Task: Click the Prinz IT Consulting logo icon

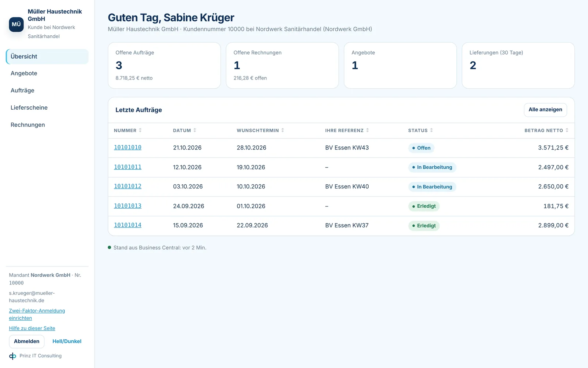Action: [x=12, y=356]
